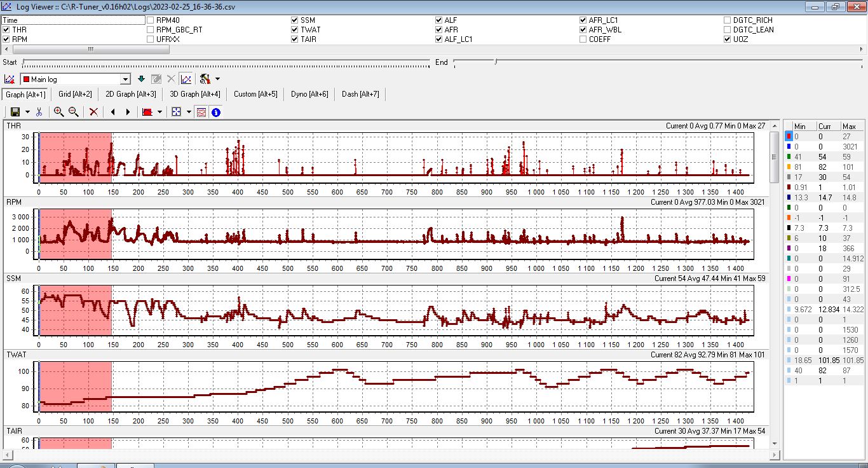Click the add log chart icon beside Main log
The height and width of the screenshot is (468, 868).
coord(10,79)
